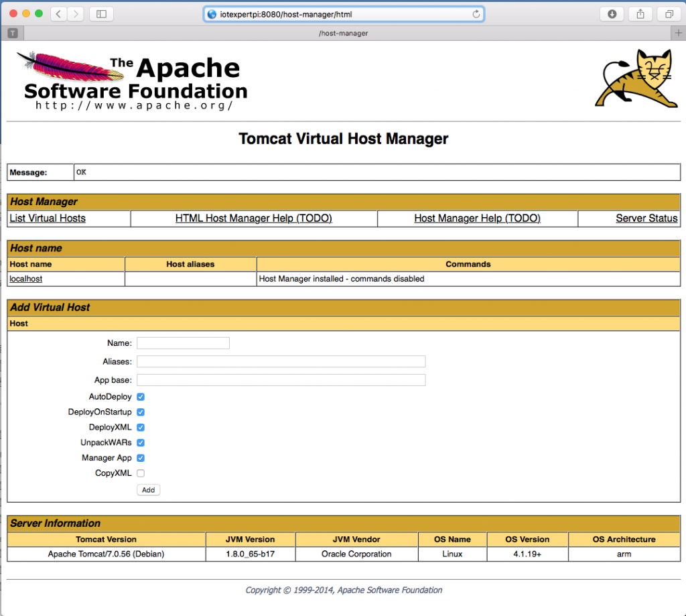
Task: Focus the App base input field
Action: click(x=281, y=379)
